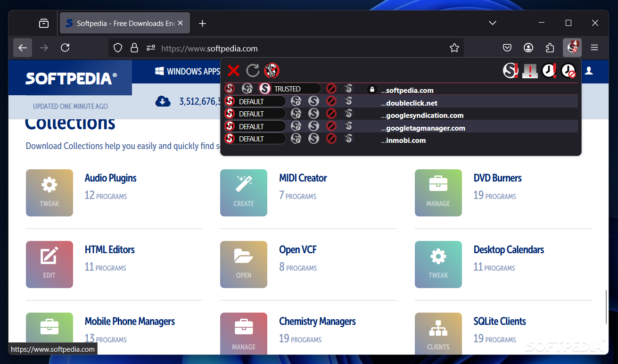Open Firefox application hamburger menu

594,48
